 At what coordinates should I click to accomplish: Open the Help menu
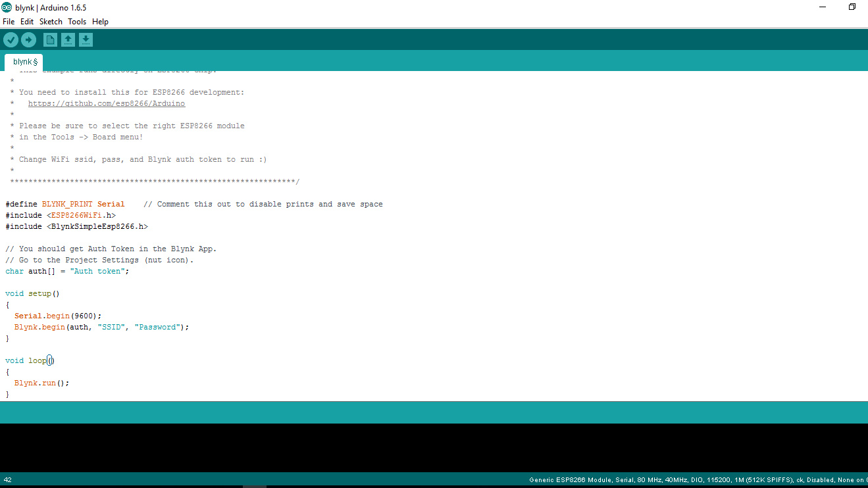click(100, 22)
